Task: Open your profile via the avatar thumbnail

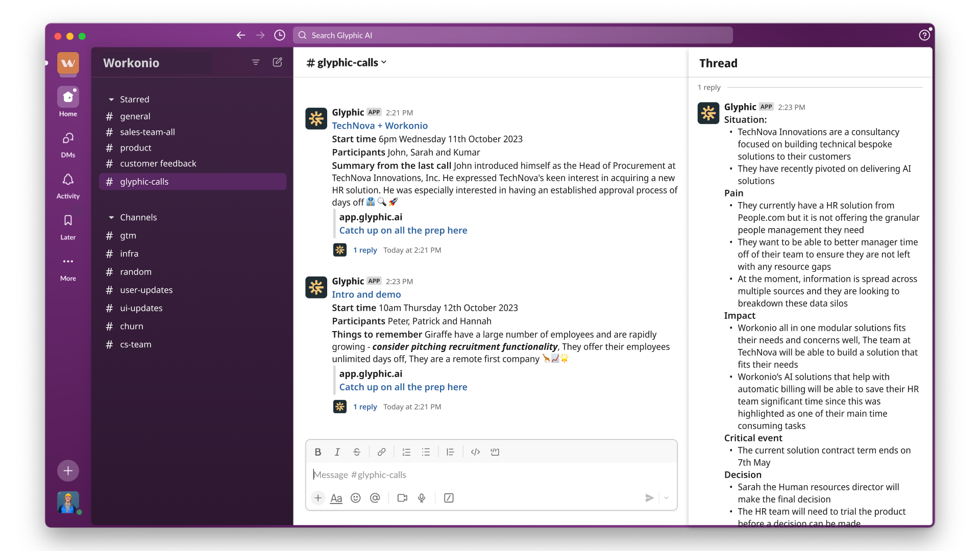Action: 67,503
